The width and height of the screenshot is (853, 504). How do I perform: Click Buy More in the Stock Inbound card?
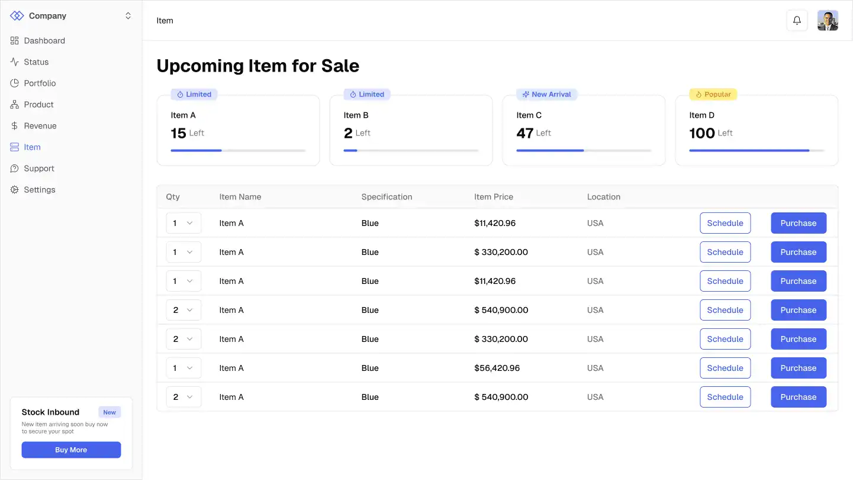pos(71,450)
